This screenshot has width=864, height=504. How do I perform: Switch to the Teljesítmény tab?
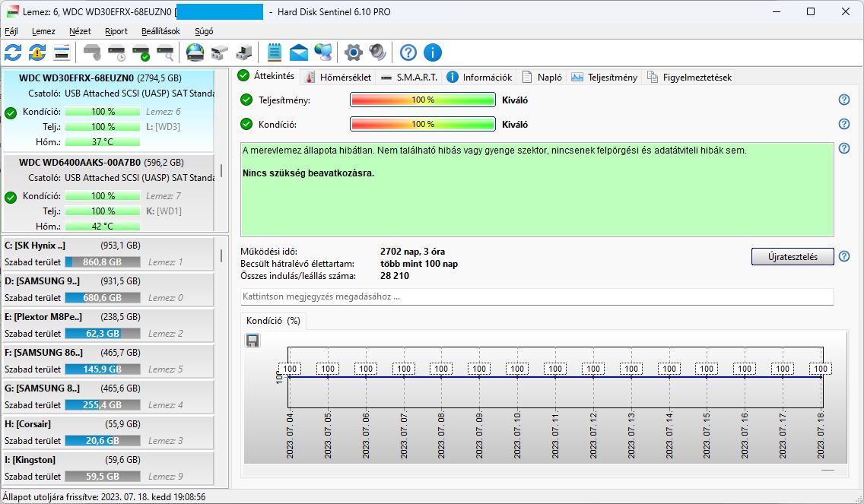point(605,77)
